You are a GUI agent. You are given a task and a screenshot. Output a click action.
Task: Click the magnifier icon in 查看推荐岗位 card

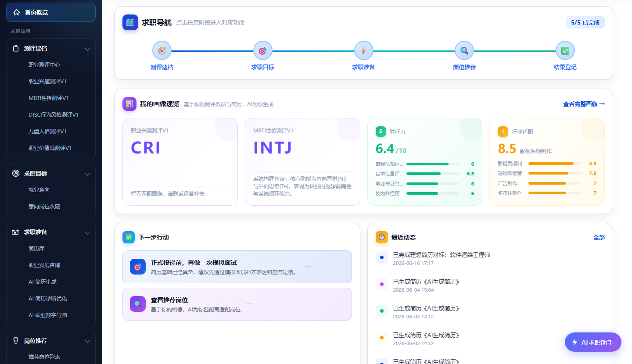138,304
